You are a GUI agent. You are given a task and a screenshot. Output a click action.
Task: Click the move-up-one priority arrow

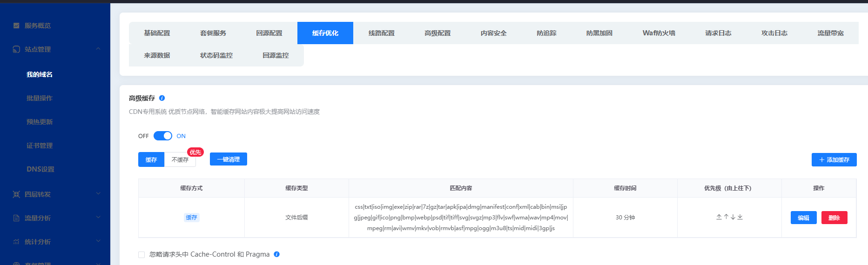point(726,217)
